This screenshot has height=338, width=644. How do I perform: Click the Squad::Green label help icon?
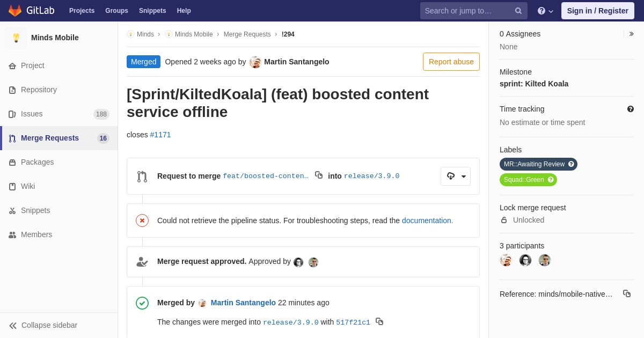tap(551, 180)
